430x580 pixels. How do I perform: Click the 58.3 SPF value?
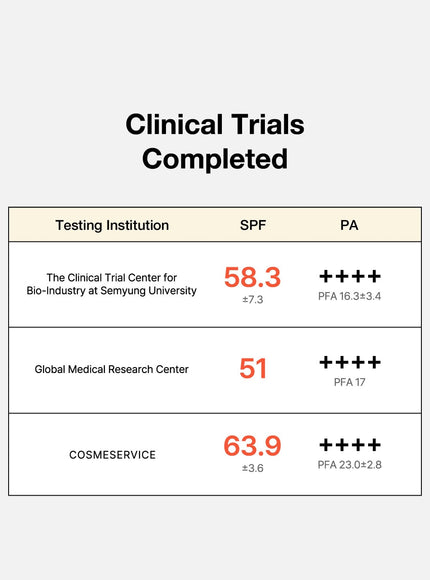pos(252,277)
